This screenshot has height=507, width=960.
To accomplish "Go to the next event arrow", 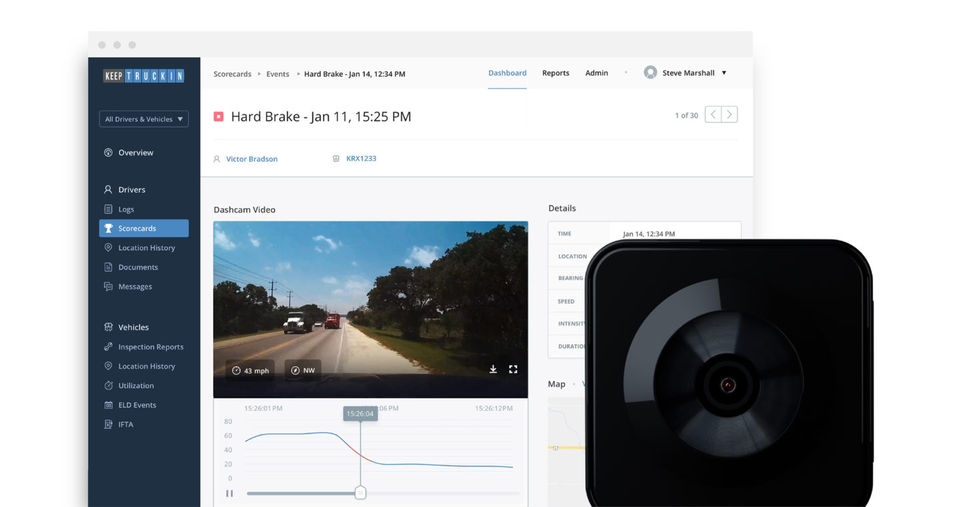I will tap(729, 115).
